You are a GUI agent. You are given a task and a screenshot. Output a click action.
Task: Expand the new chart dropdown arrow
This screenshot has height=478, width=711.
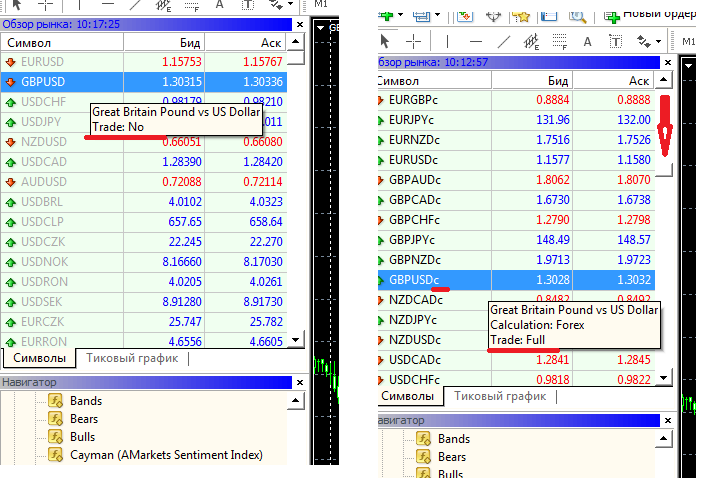click(400, 15)
